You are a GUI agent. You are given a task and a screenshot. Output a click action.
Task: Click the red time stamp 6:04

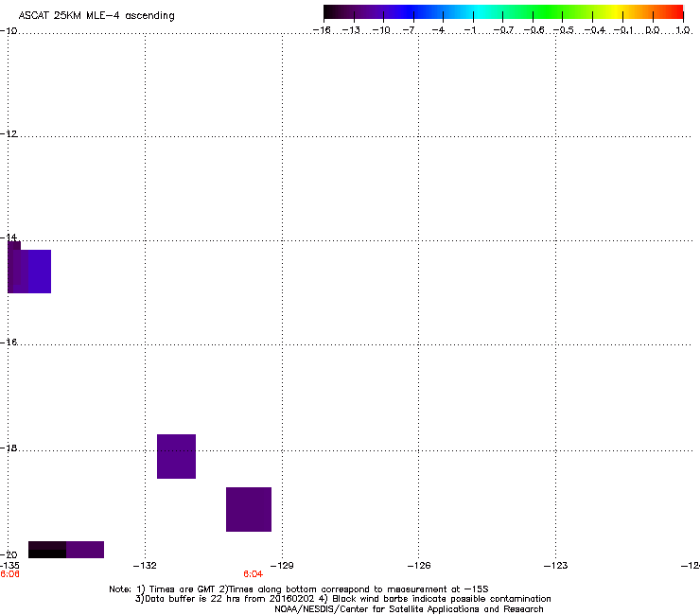(x=254, y=574)
